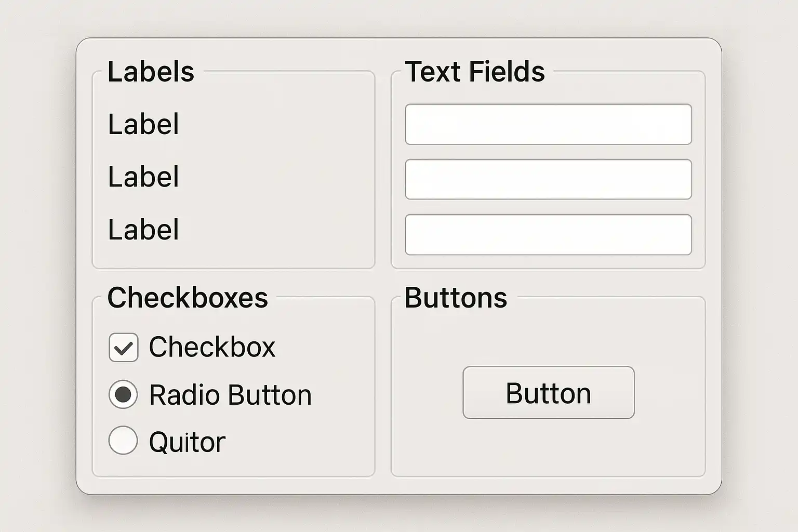Click the first Label in the Labels group
Screen dimensions: 798x532
(143, 124)
